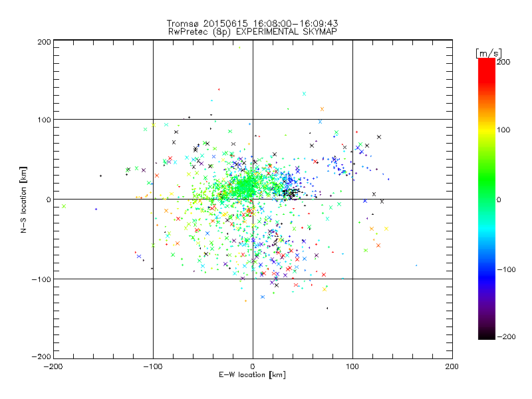
Task: Click the 'N-S location [km]' axis label
Action: [23, 200]
